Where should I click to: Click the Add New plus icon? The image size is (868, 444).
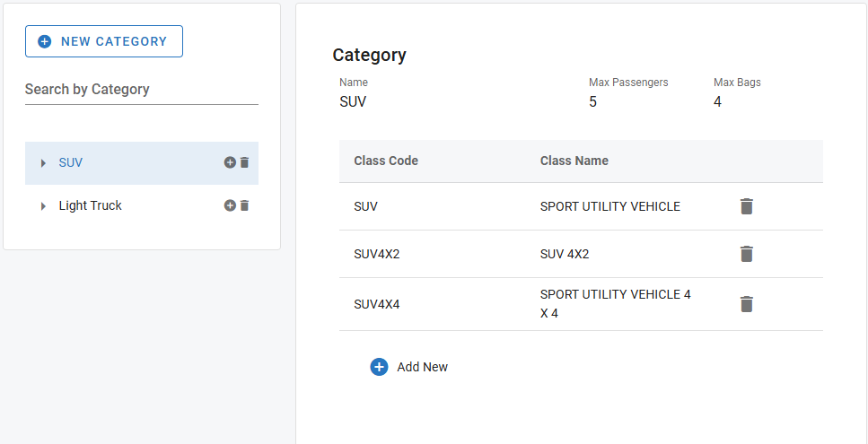[379, 367]
